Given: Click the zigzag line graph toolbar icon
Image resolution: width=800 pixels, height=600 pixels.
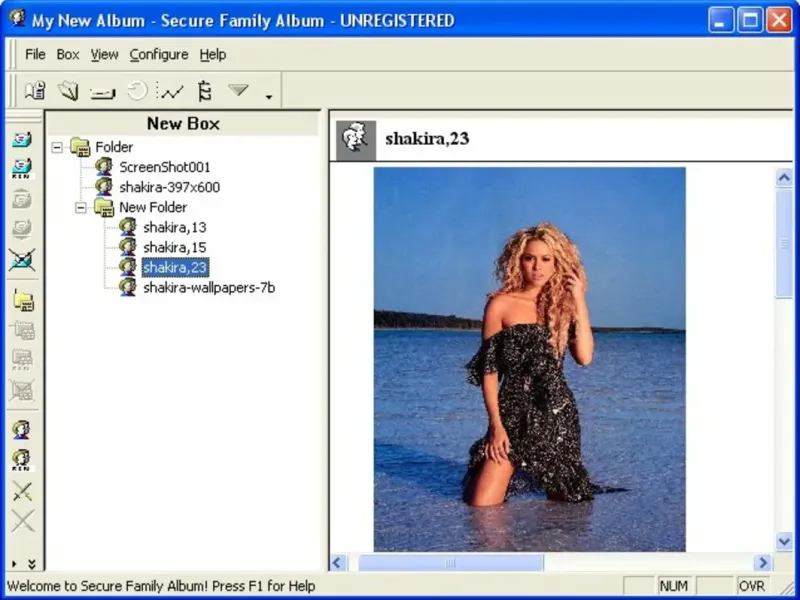Looking at the screenshot, I should coord(170,91).
